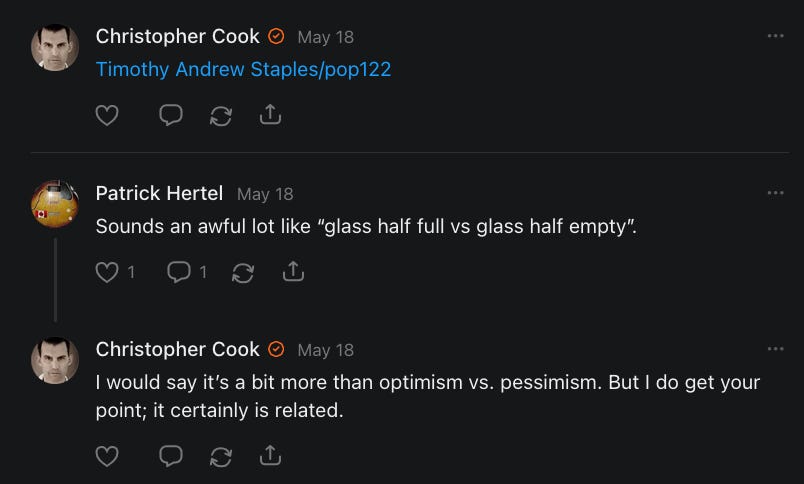
Task: Open more options on Christopher's bottom reply
Action: coord(775,349)
